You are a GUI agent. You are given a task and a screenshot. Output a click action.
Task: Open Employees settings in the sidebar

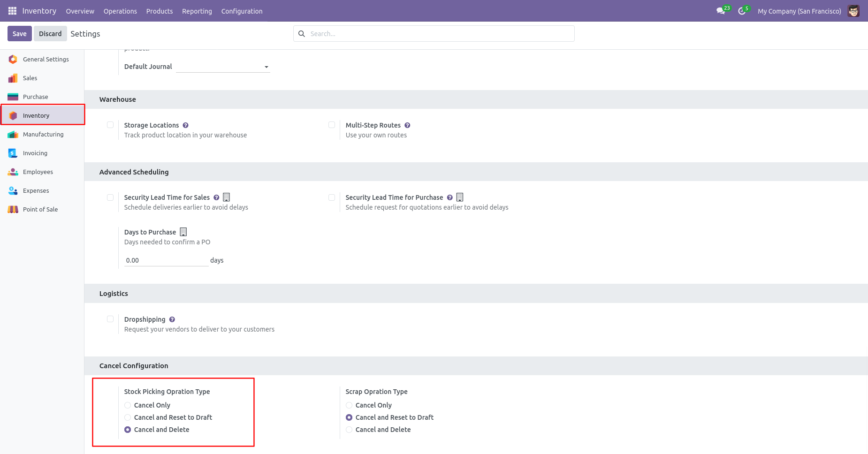[42, 172]
